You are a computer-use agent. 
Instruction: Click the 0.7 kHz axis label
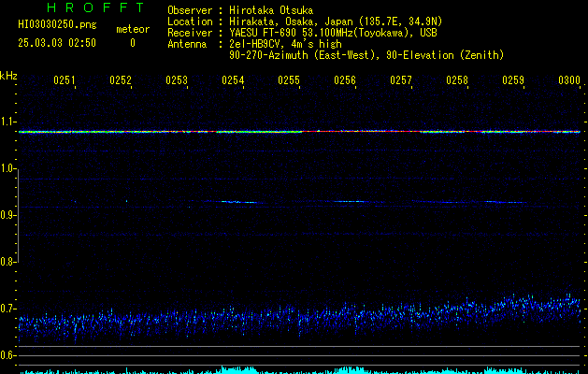pos(7,309)
